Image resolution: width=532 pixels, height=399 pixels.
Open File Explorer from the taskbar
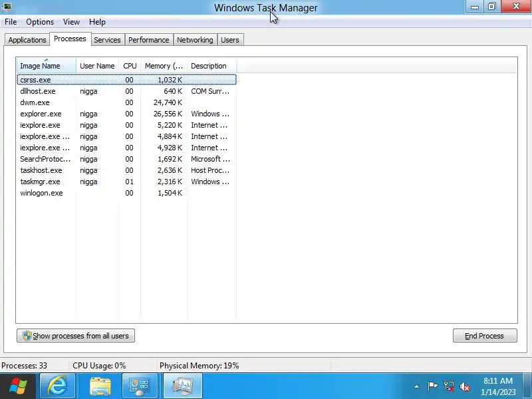(x=100, y=386)
